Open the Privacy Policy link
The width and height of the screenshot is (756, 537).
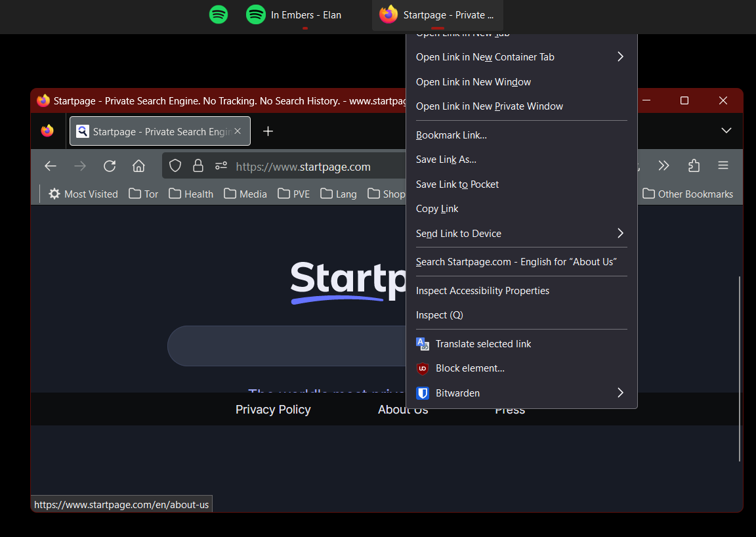point(273,410)
